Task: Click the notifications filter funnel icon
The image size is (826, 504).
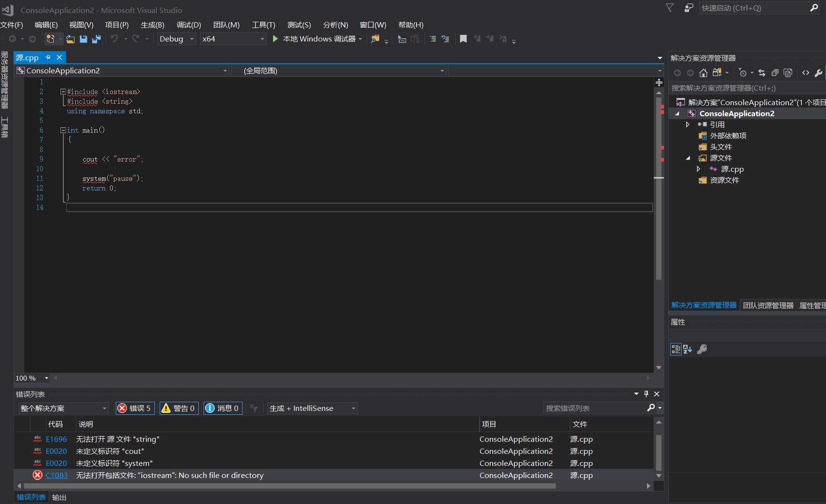Action: click(670, 8)
